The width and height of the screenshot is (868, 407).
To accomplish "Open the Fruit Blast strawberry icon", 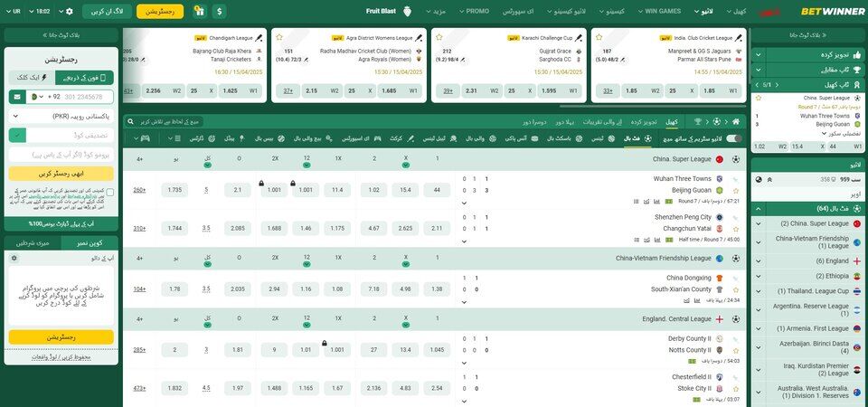I will 407,11.
